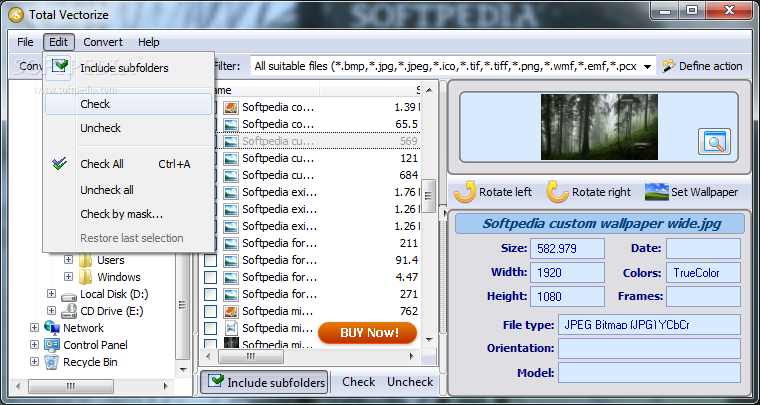Expand the Recycle Bin tree node
Viewport: 760px width, 405px height.
click(34, 361)
